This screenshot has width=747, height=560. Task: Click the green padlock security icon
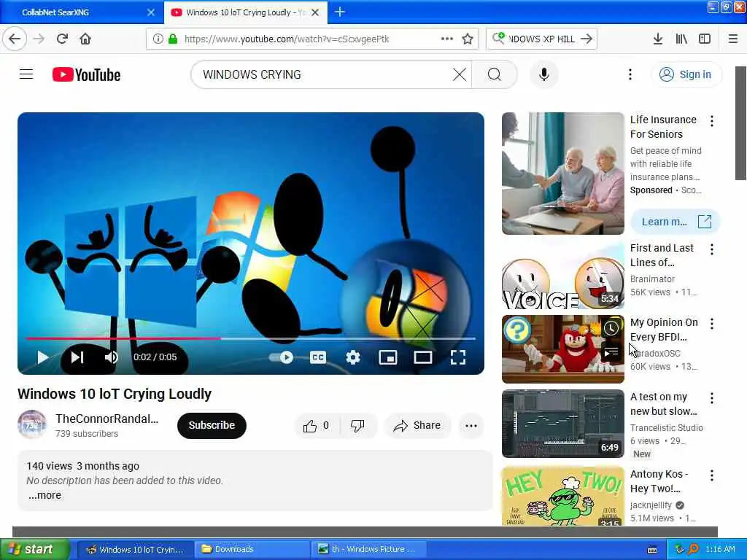(x=173, y=39)
